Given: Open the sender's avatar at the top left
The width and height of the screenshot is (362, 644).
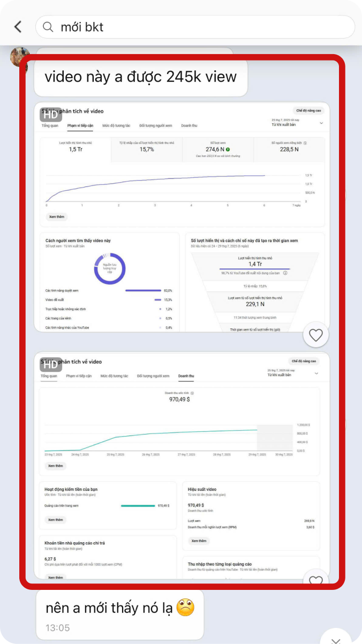Looking at the screenshot, I should [x=19, y=56].
